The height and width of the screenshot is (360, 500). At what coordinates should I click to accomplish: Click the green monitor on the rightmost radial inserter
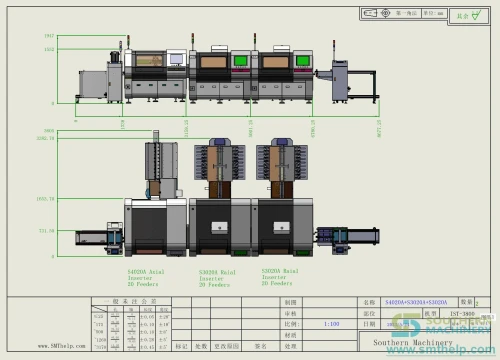(303, 61)
